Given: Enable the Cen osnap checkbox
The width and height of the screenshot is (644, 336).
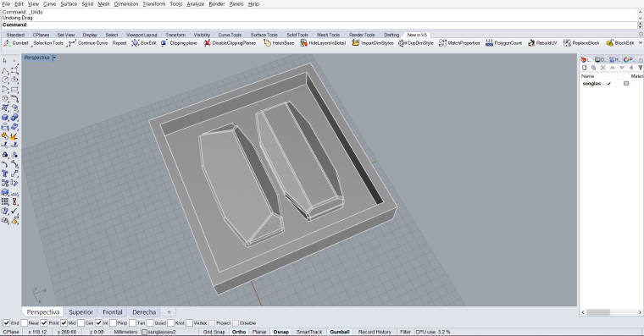Looking at the screenshot, I should pyautogui.click(x=80, y=322).
